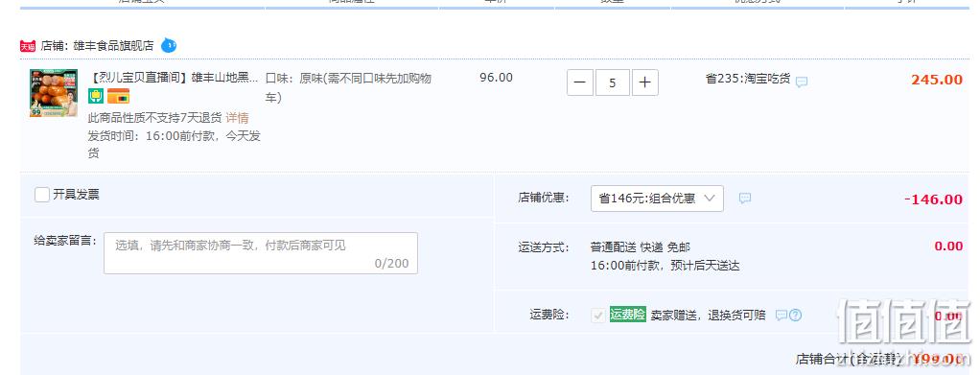This screenshot has height=375, width=980.
Task: Click info bubble icon beside store discount
Action: [745, 199]
